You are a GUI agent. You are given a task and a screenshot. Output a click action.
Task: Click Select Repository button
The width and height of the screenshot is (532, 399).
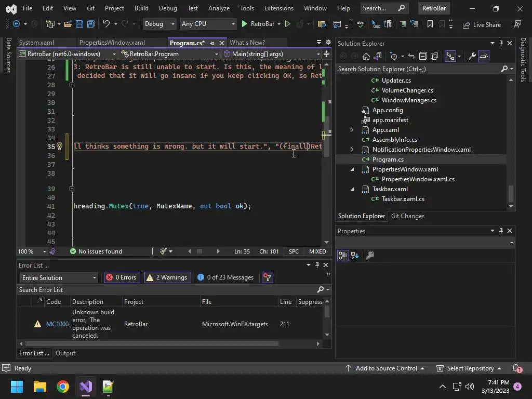[x=469, y=368]
